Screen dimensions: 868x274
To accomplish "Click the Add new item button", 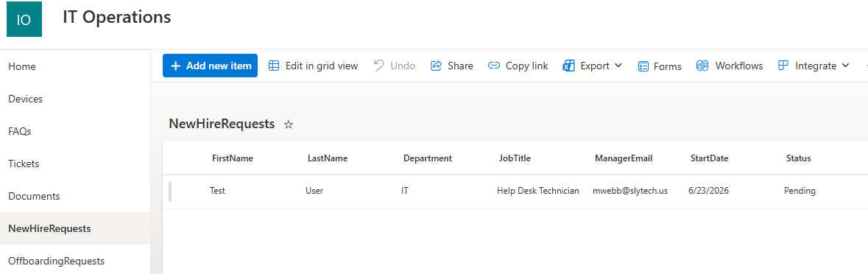I will 210,66.
